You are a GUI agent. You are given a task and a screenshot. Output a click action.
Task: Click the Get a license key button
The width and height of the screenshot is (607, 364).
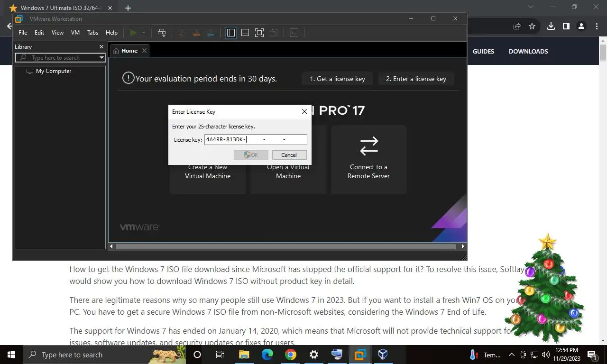(337, 79)
